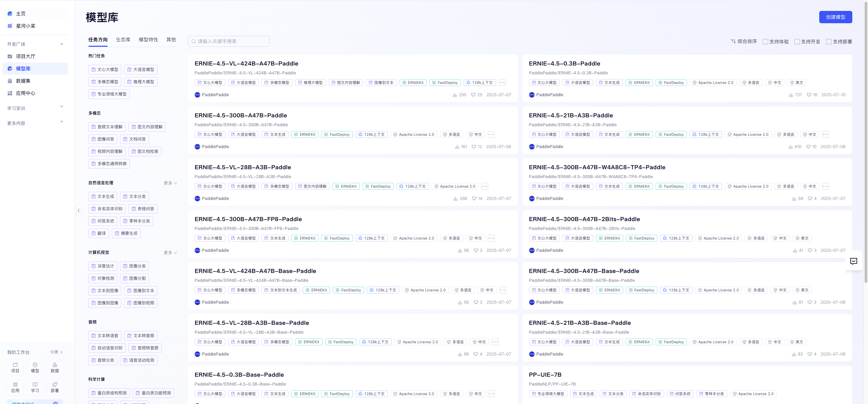Viewport: 868px width, 404px height.
Task: Switch to the 生态库 tab
Action: point(123,40)
